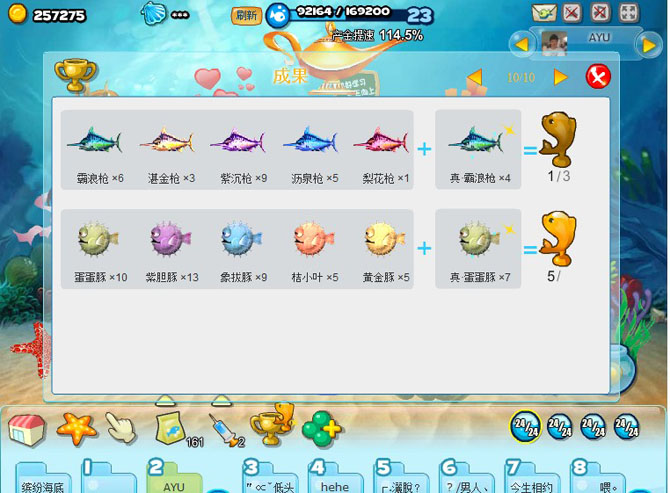
Task: Toggle the music mute icon
Action: 600,12
